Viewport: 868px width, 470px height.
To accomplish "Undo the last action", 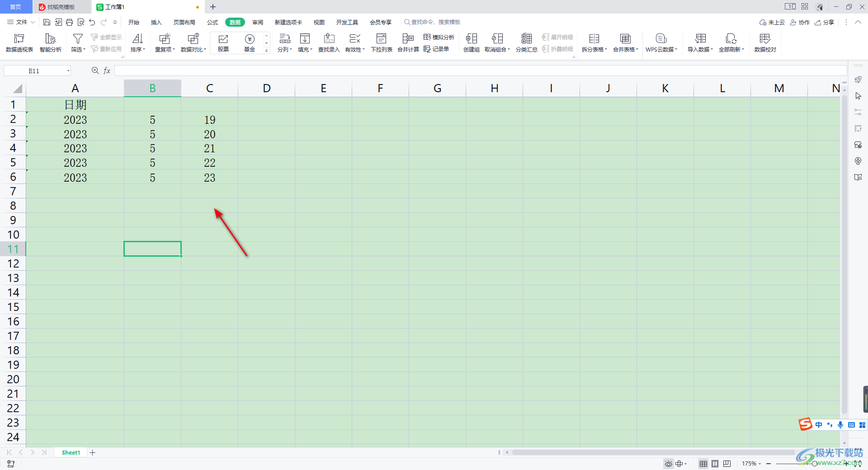I will [x=92, y=22].
